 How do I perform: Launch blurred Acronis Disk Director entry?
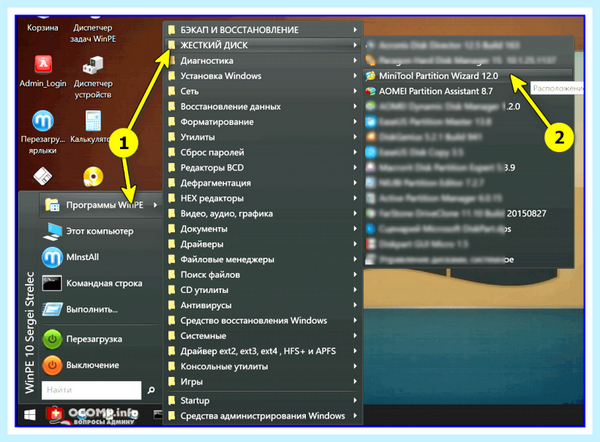pos(468,45)
